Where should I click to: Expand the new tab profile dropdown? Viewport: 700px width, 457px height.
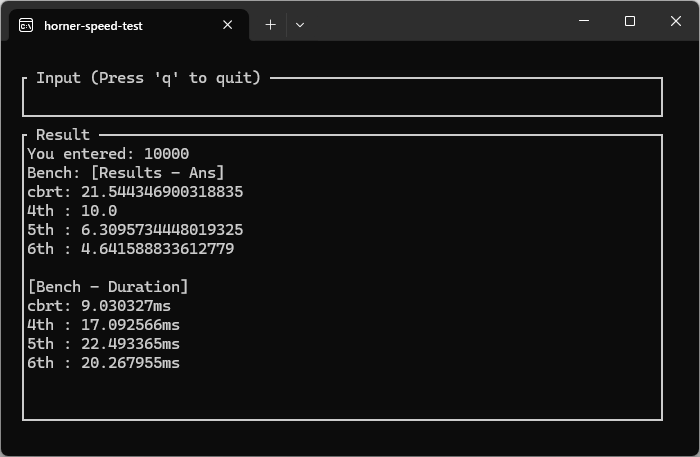300,25
